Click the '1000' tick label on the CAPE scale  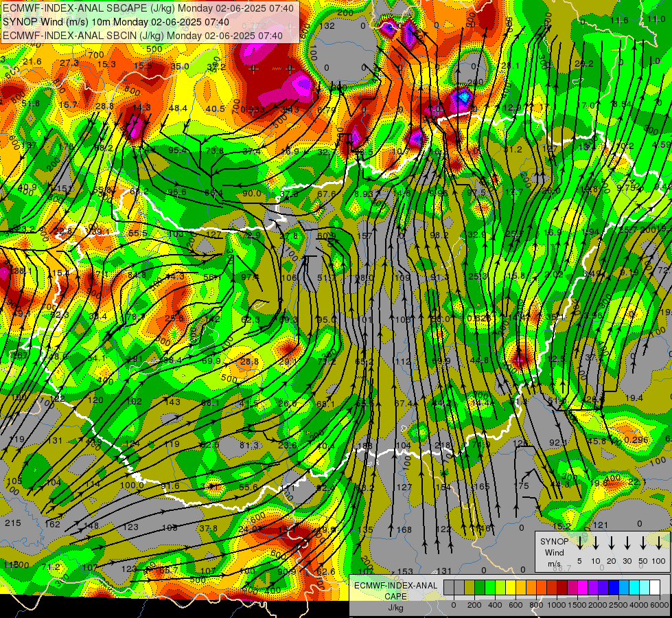click(557, 605)
